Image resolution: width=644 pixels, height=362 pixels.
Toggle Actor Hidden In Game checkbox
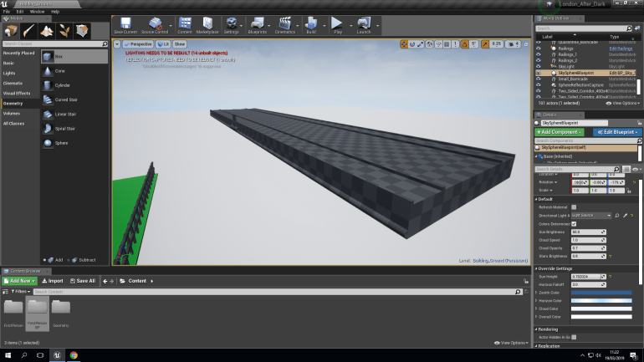click(x=574, y=338)
